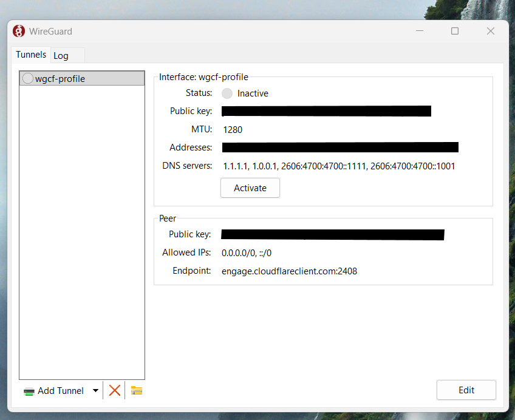Viewport: 515px width, 420px height.
Task: Select wgcf-profile in tunnel list
Action: coord(82,79)
